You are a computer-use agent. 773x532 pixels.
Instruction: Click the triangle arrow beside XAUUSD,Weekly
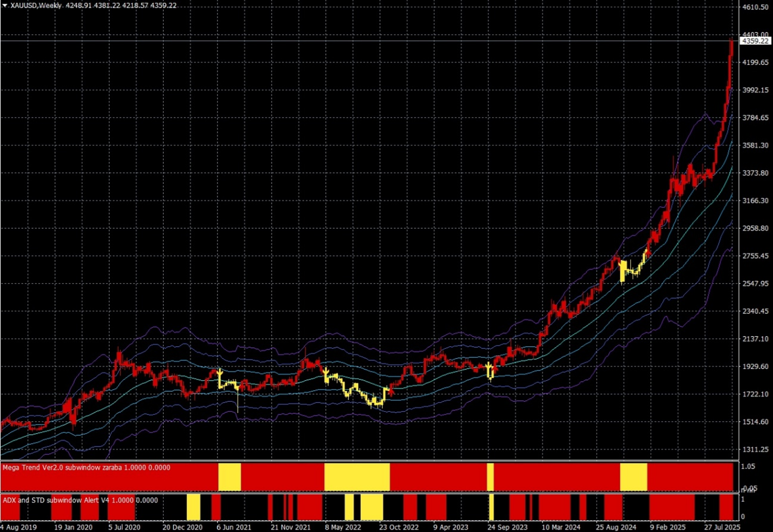5,5
